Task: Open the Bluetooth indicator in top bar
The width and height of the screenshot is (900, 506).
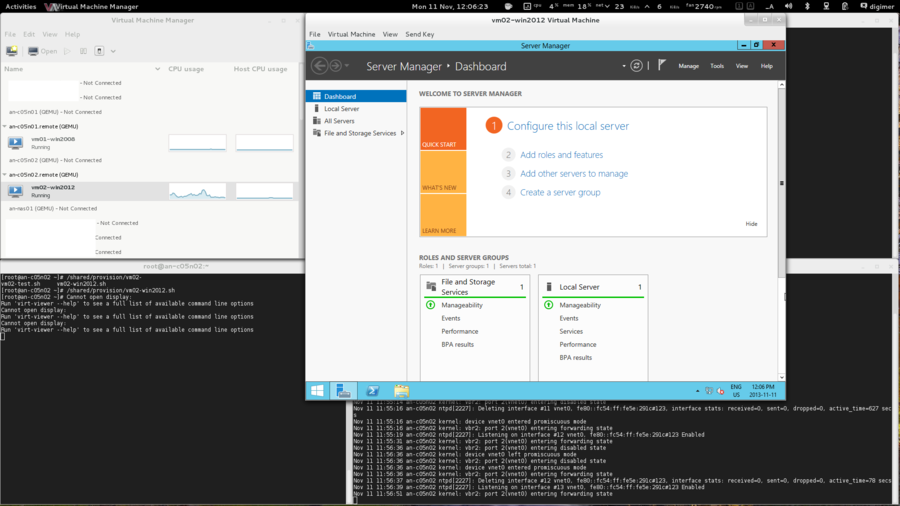Action: click(807, 6)
